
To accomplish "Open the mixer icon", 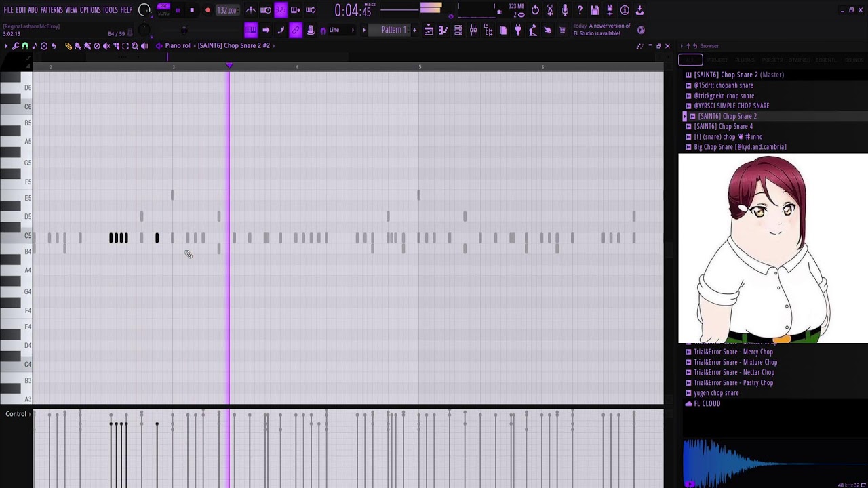I will 473,30.
